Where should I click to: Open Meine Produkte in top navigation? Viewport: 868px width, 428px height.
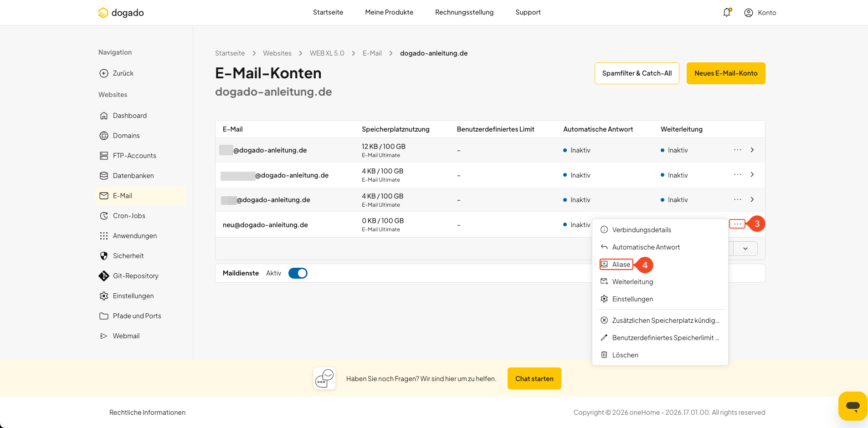click(389, 12)
